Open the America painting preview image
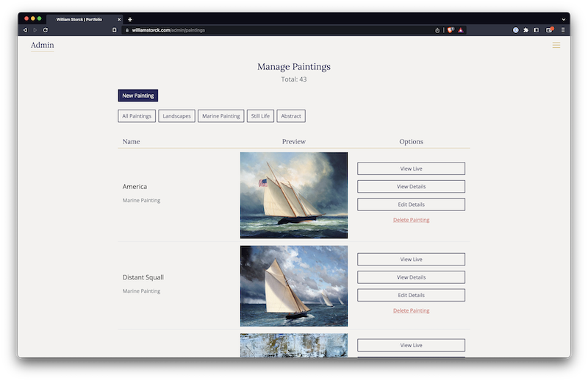This screenshot has width=588, height=381. click(294, 195)
